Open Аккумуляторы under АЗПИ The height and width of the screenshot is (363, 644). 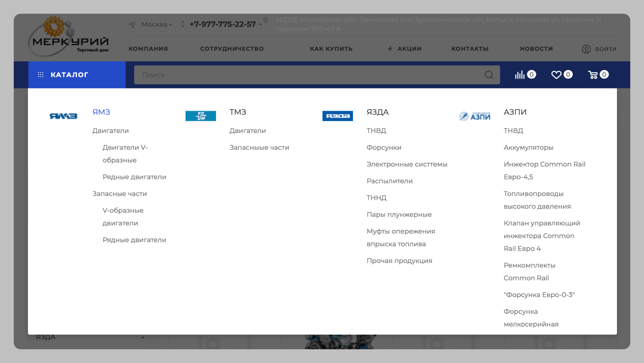pos(528,148)
